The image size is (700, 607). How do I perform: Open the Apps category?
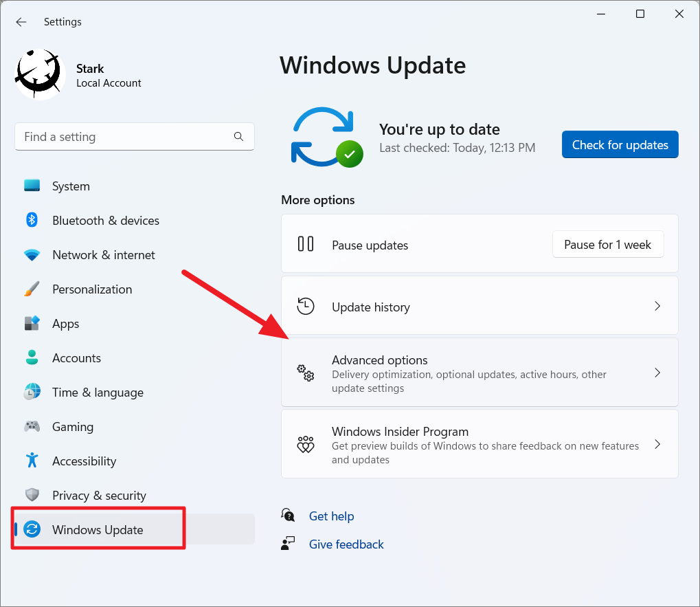tap(135, 323)
